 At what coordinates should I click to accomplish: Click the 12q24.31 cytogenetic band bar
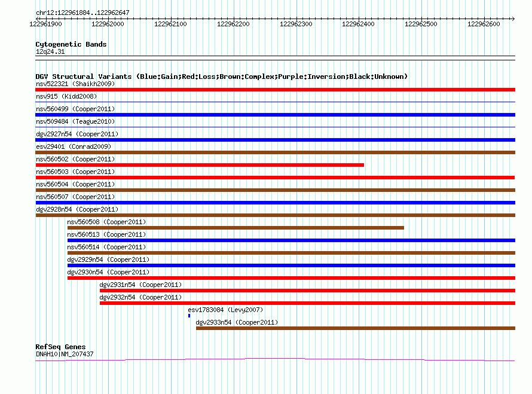(x=275, y=58)
